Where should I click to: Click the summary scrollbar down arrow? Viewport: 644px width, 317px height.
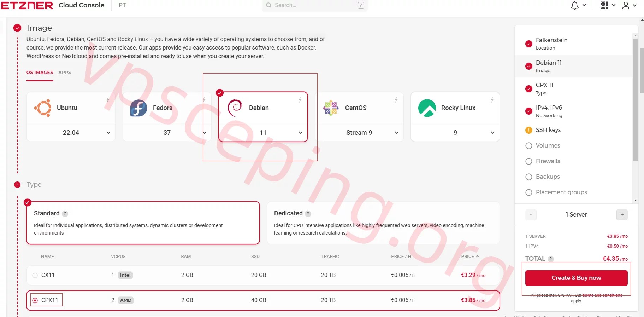[x=635, y=200]
